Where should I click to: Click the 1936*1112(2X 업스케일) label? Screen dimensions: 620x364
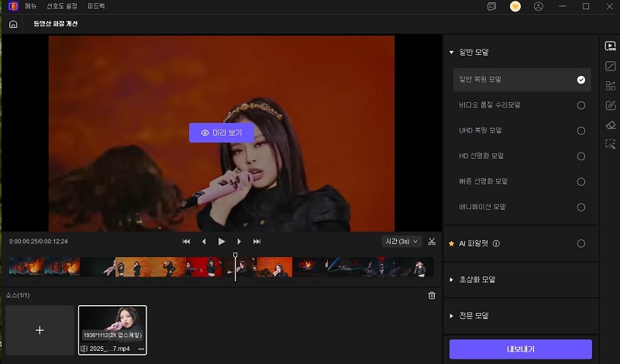(112, 335)
